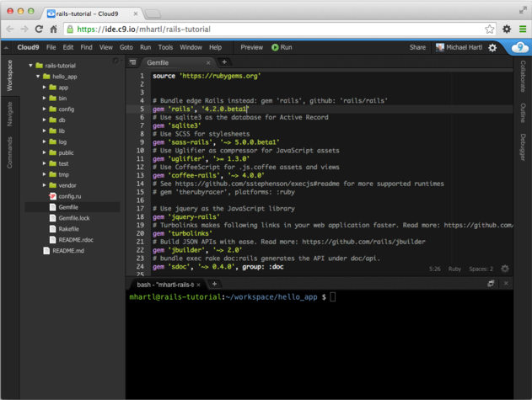Open Gemfile.lock in the file tree

[74, 218]
